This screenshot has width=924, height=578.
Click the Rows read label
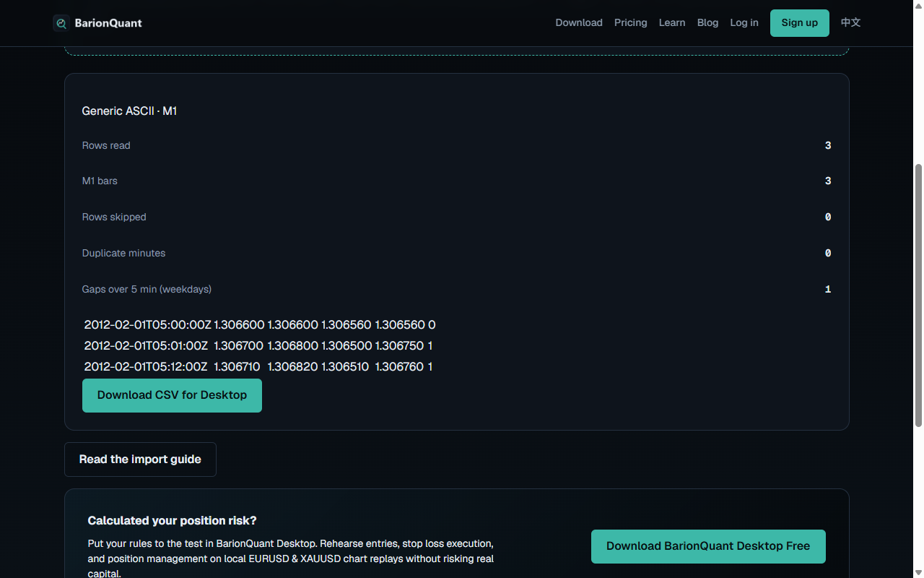[106, 145]
